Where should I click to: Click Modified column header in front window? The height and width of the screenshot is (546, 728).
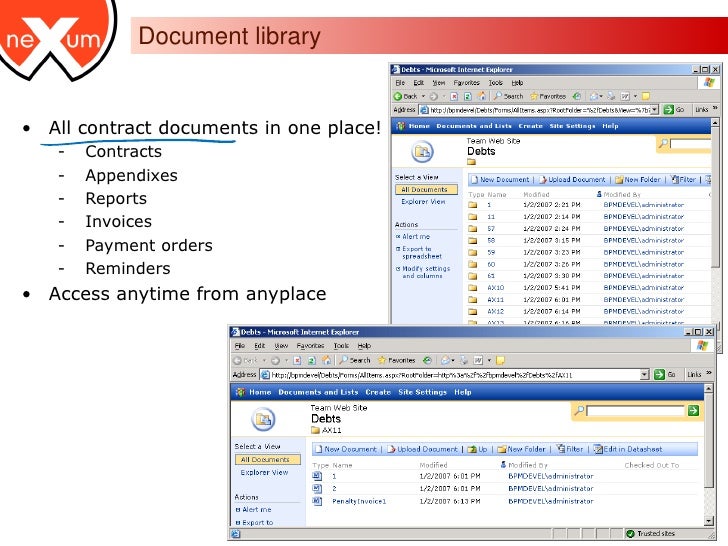pos(433,465)
